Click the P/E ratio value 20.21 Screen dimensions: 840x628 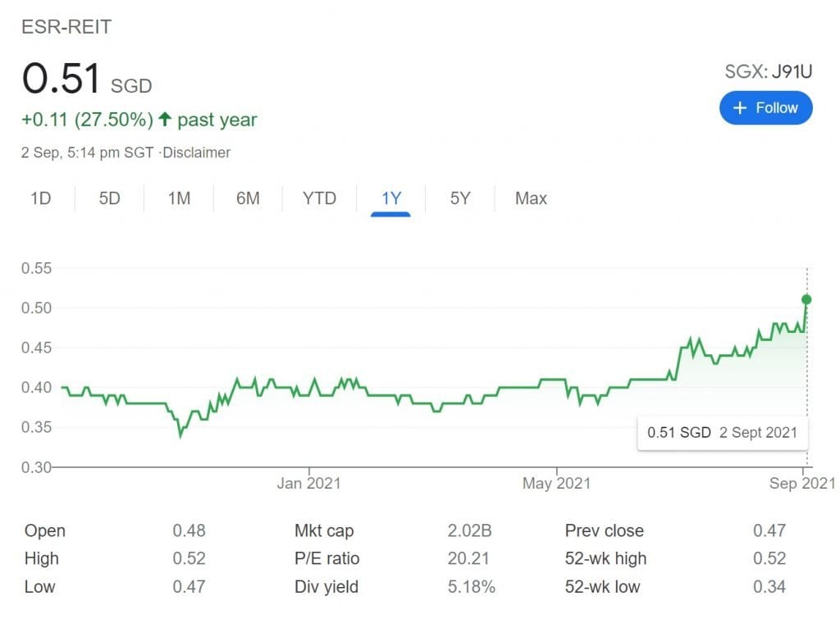(468, 558)
